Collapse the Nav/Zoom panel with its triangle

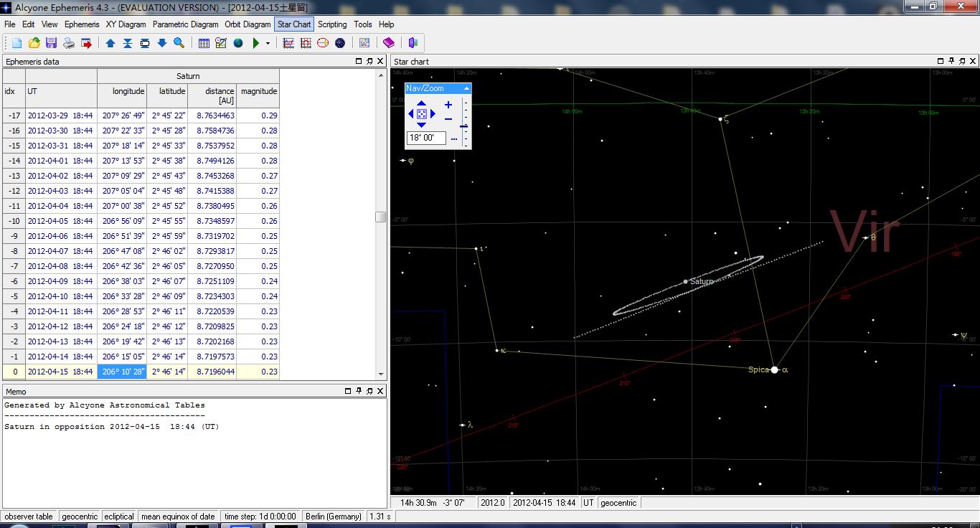[466, 88]
